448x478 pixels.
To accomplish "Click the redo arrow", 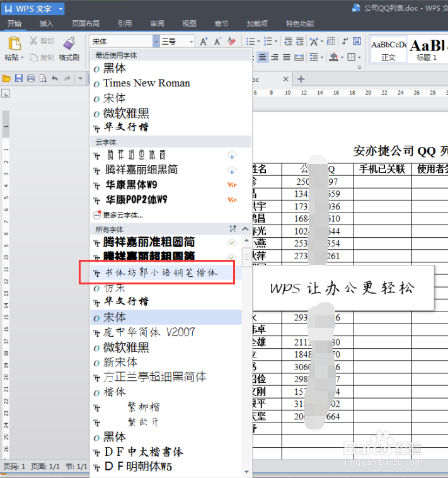I will pos(67,79).
